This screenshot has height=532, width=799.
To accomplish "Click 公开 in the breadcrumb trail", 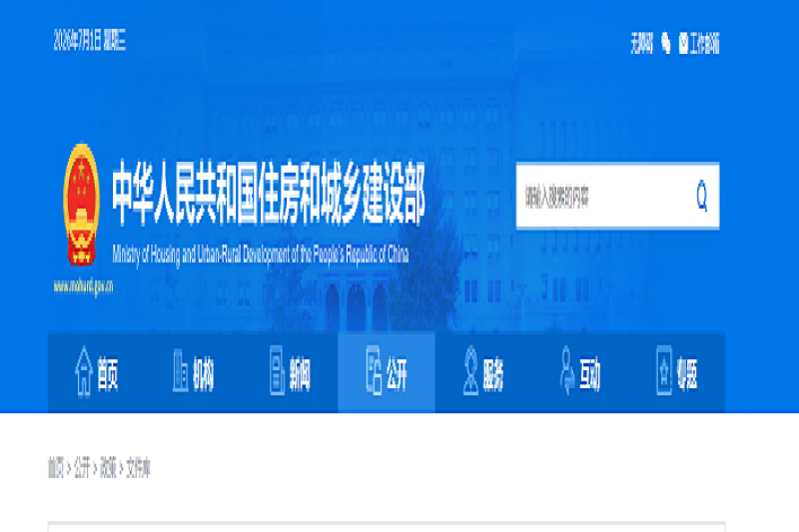I will pos(82,467).
